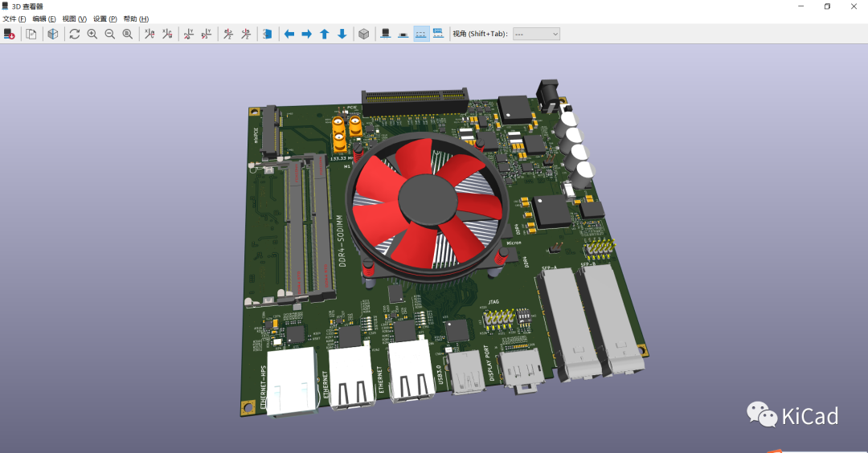
Task: Toggle through-hole 3D models visibility
Action: coord(386,34)
